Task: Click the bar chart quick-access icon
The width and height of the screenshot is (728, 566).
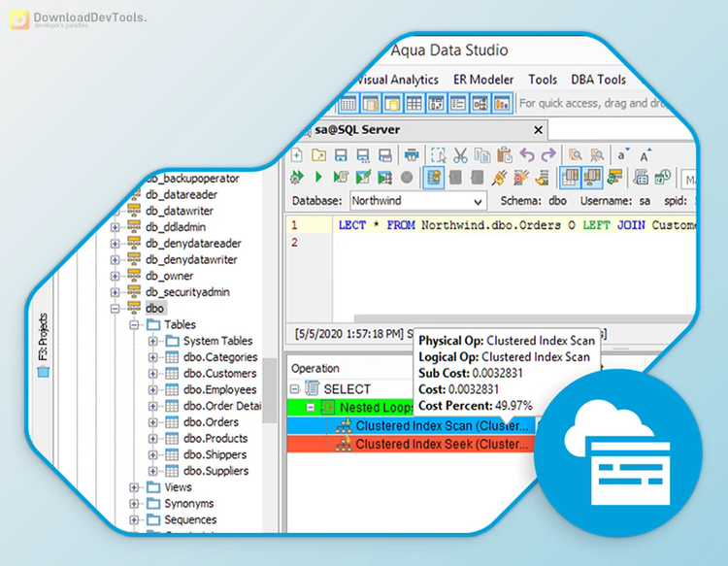Action: pyautogui.click(x=502, y=104)
